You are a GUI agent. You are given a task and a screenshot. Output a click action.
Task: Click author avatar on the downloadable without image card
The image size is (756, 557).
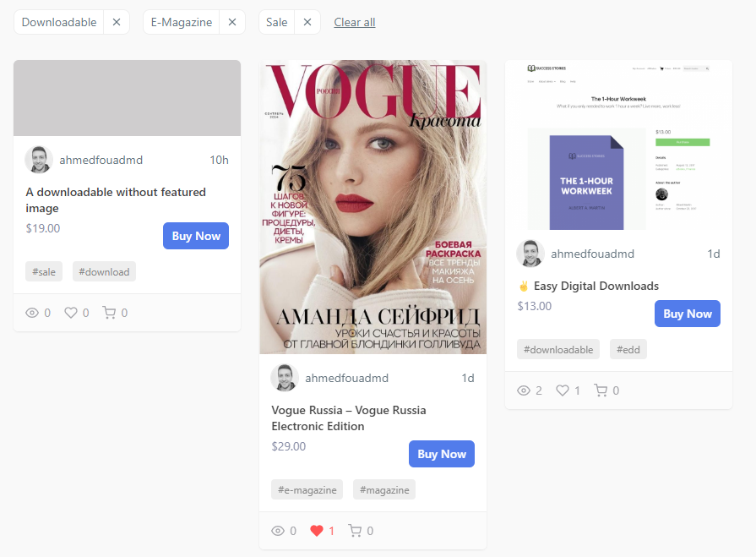[x=39, y=160]
